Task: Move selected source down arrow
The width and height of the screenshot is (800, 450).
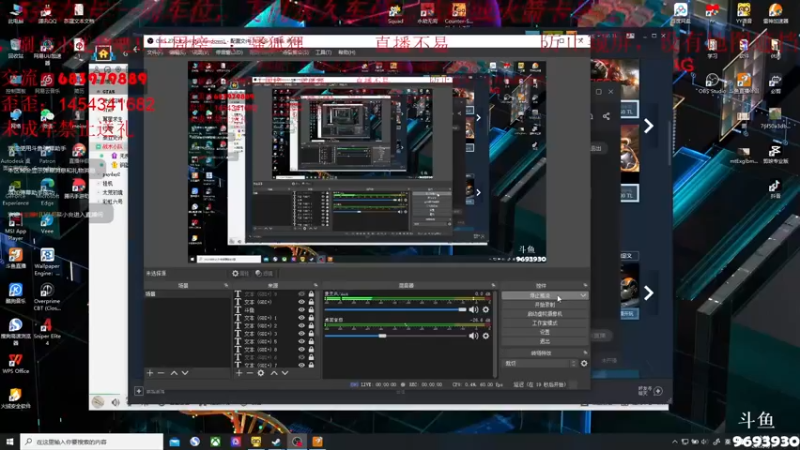Action: [x=285, y=373]
